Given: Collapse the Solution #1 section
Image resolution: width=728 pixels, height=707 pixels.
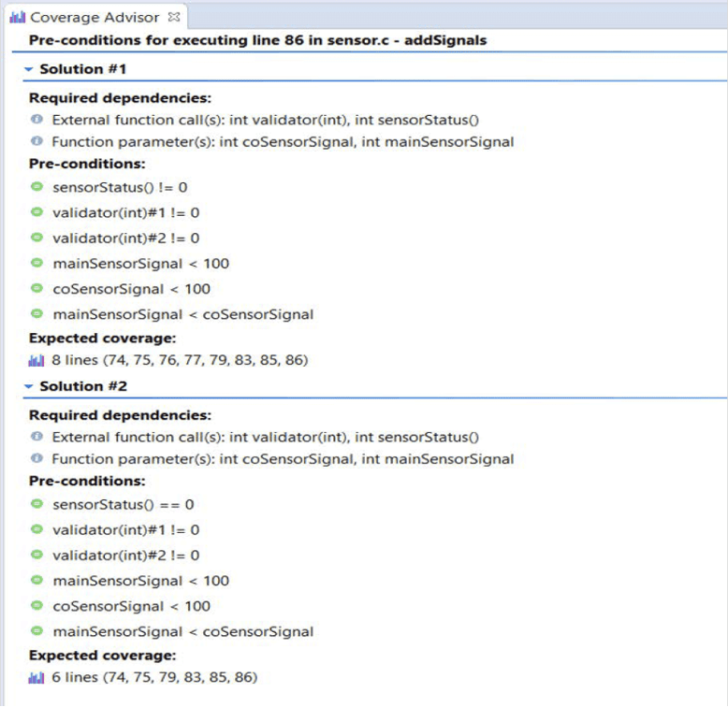Looking at the screenshot, I should click(x=29, y=69).
